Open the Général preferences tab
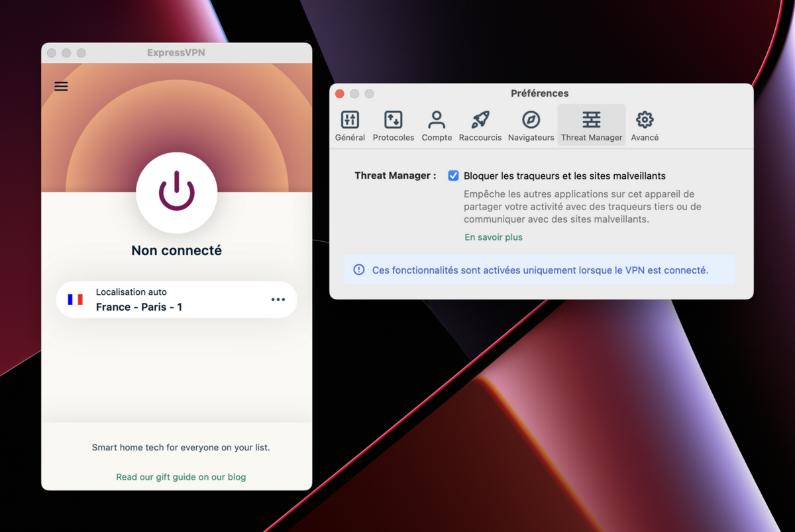This screenshot has width=795, height=532. pyautogui.click(x=350, y=125)
